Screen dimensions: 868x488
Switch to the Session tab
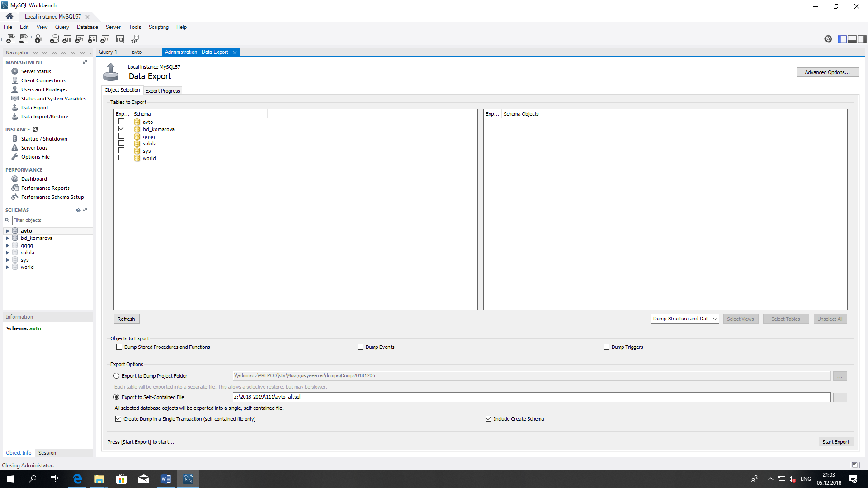(47, 453)
